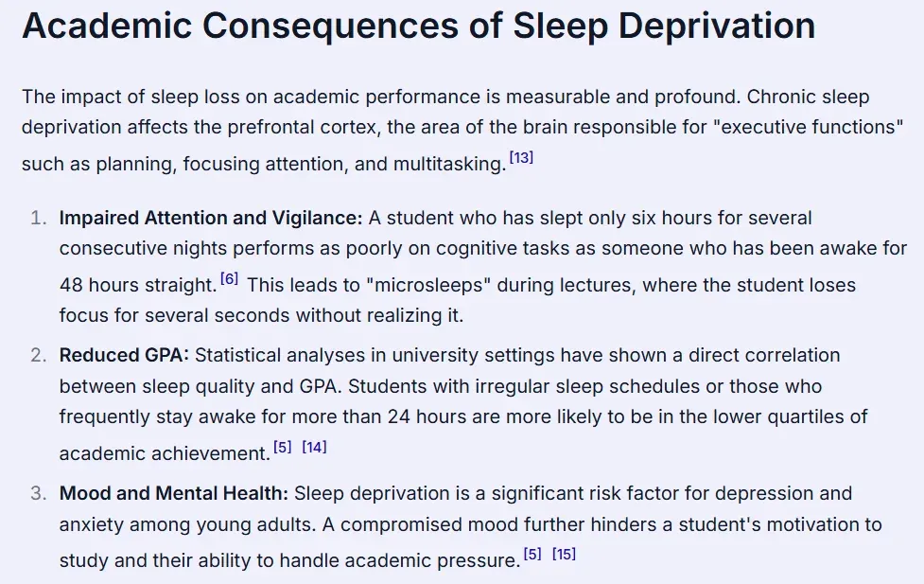This screenshot has width=924, height=584.
Task: Open the citation [13] reference link
Action: (521, 158)
